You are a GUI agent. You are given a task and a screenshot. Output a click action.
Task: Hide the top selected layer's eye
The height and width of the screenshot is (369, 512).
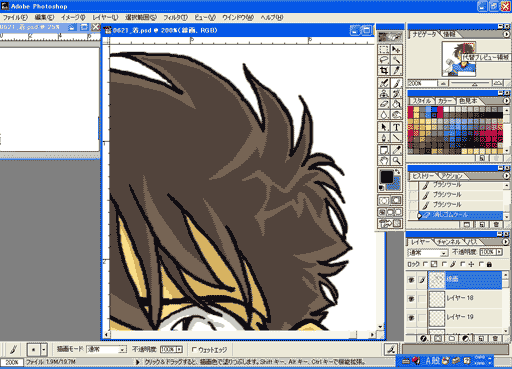[411, 280]
